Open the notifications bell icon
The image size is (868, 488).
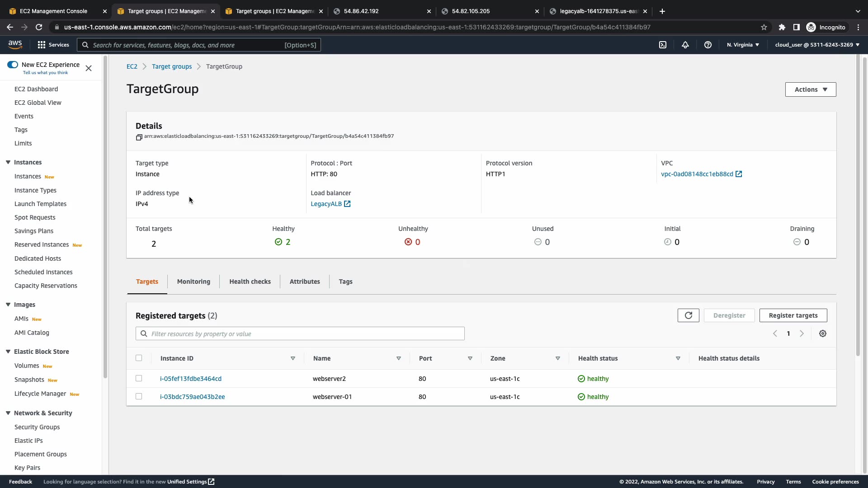point(685,45)
